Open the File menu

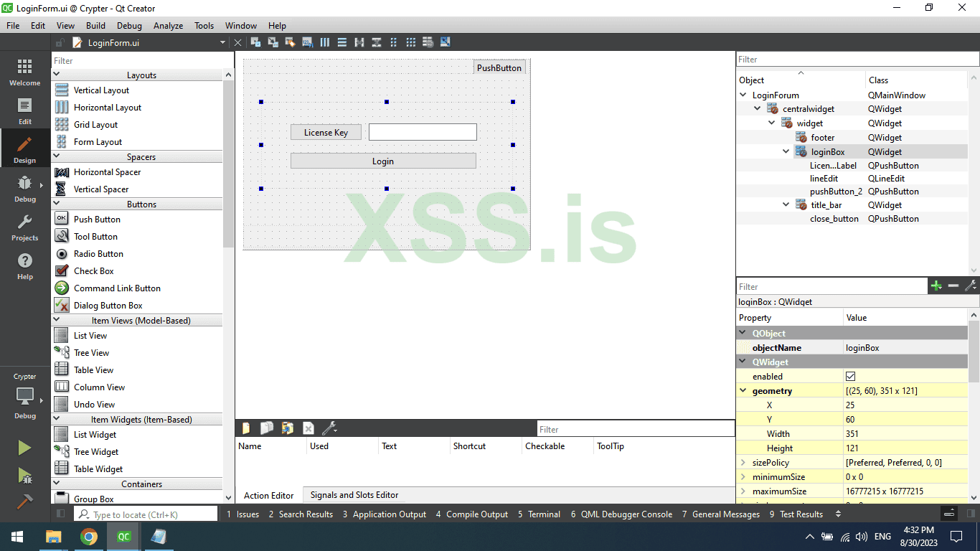point(13,25)
